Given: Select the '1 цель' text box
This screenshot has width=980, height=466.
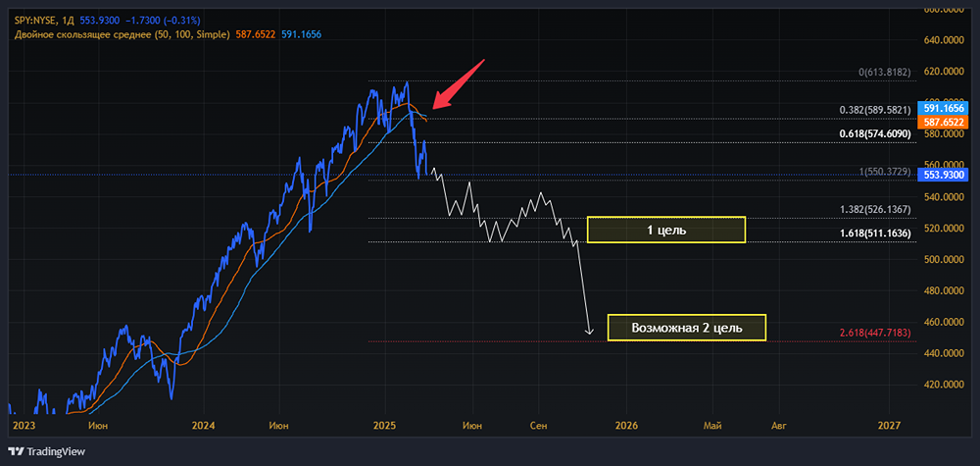Looking at the screenshot, I should point(666,230).
